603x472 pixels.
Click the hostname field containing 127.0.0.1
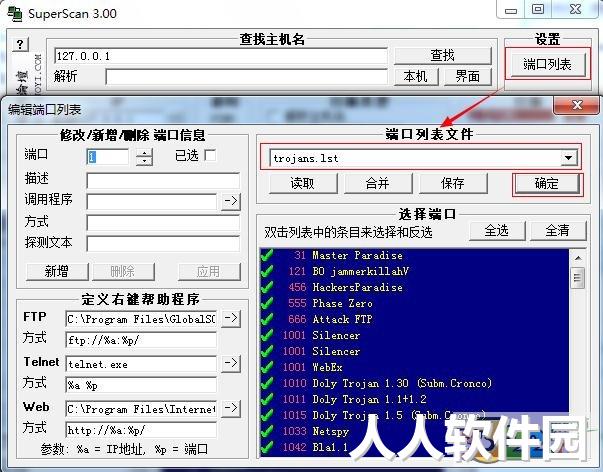[221, 56]
